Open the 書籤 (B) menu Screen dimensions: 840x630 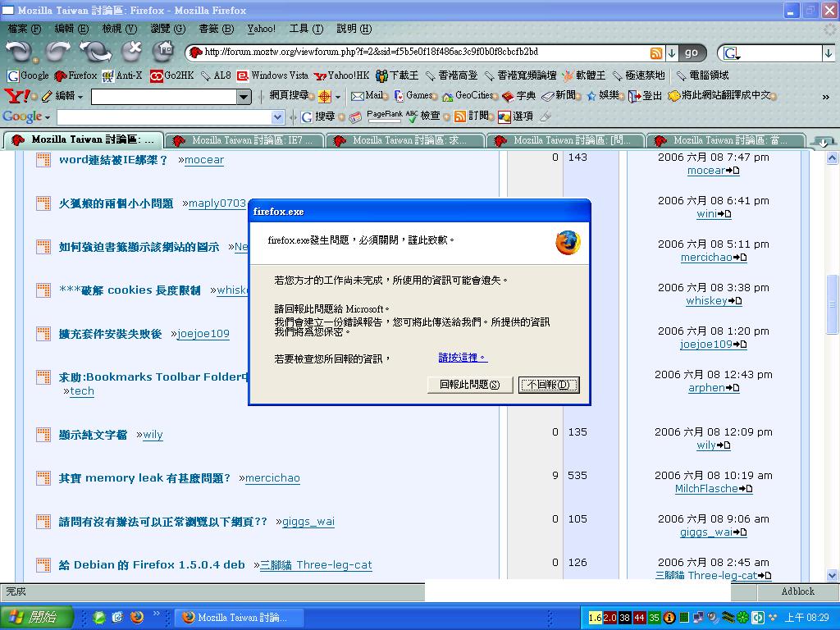pyautogui.click(x=216, y=29)
